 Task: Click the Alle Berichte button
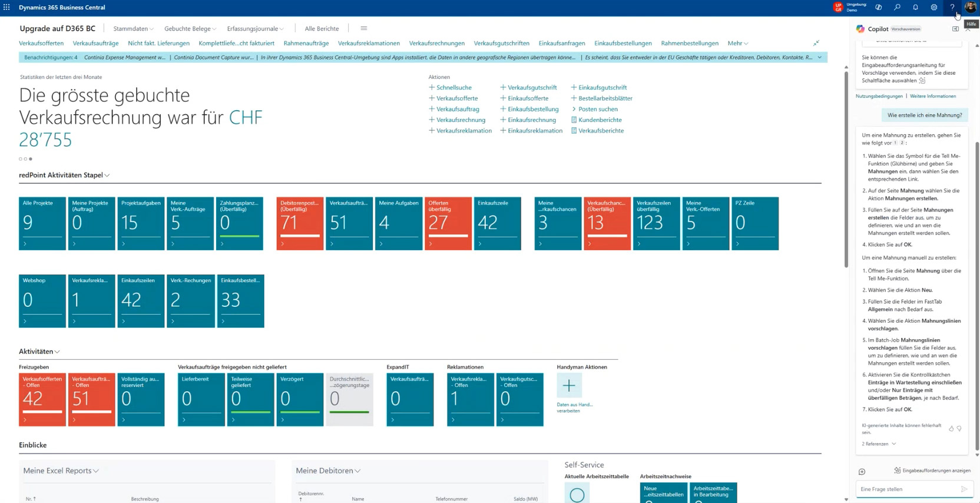pos(322,28)
